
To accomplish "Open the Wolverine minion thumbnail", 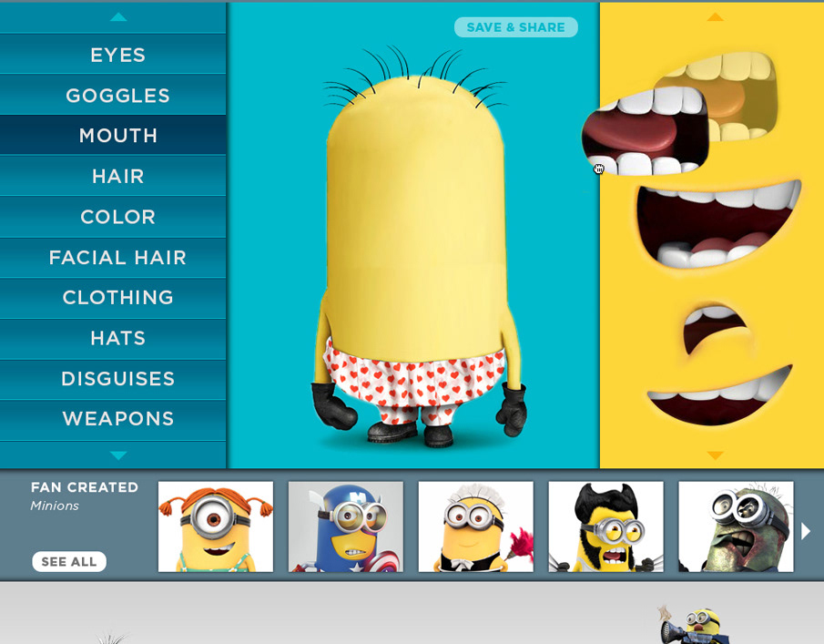I will [605, 526].
